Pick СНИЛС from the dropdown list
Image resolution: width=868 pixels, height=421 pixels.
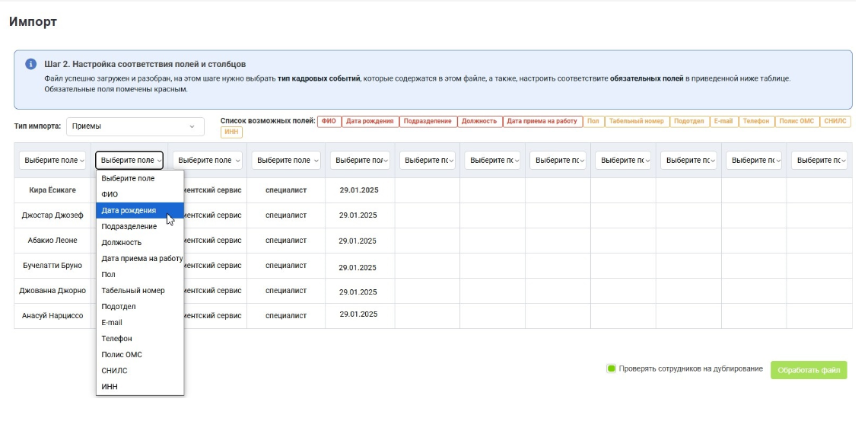point(140,371)
